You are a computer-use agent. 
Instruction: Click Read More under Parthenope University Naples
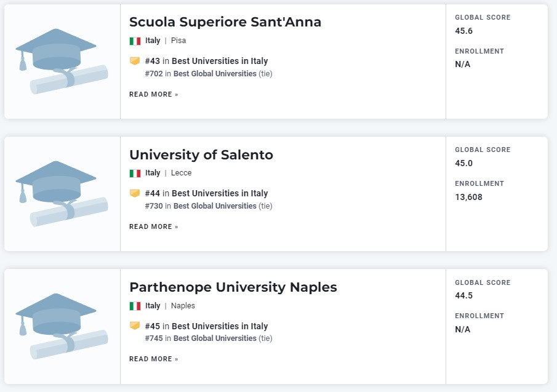[x=153, y=359]
